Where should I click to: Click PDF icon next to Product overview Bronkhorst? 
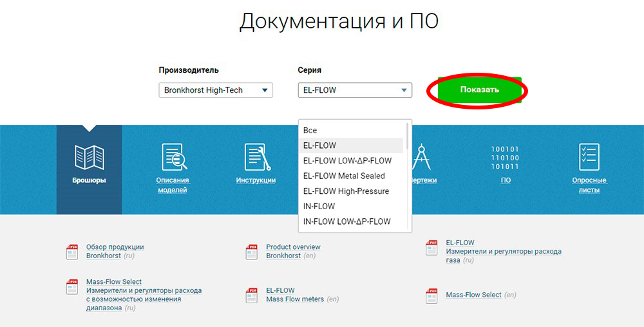pyautogui.click(x=251, y=252)
